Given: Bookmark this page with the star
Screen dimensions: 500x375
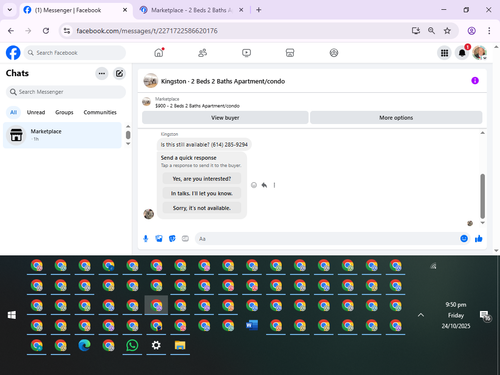Looking at the screenshot, I should pos(447,31).
